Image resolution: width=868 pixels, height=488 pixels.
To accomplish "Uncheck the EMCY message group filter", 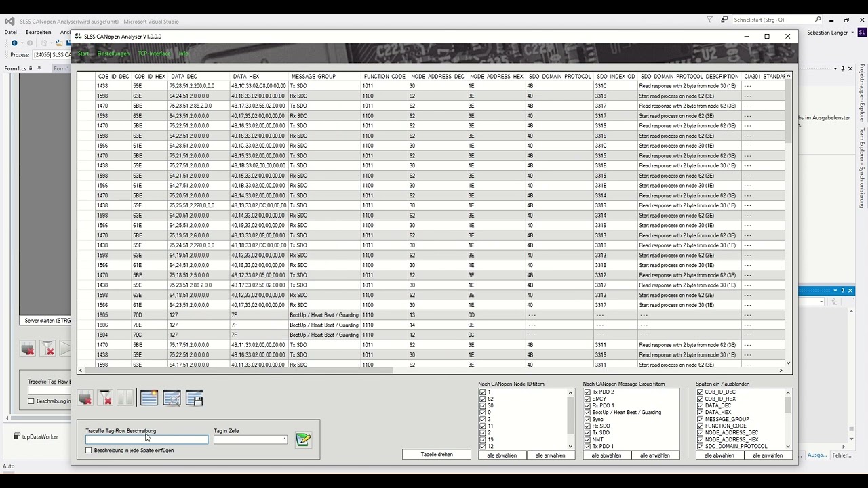I will [587, 399].
